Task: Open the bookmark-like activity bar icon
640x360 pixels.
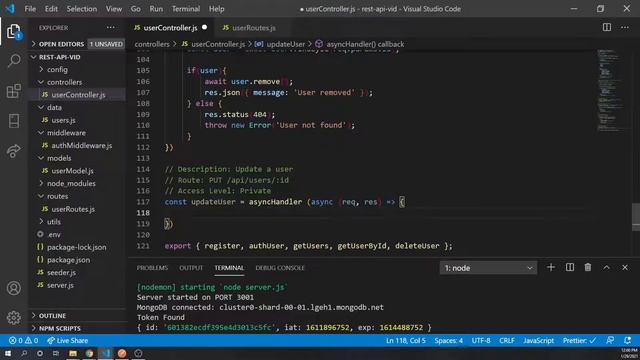Action: click(x=13, y=121)
